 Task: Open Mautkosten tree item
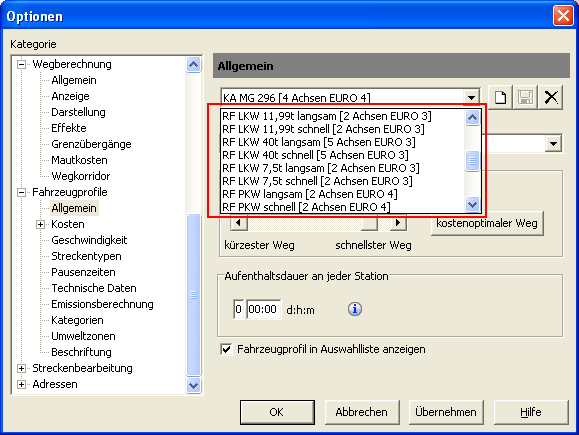click(x=79, y=160)
